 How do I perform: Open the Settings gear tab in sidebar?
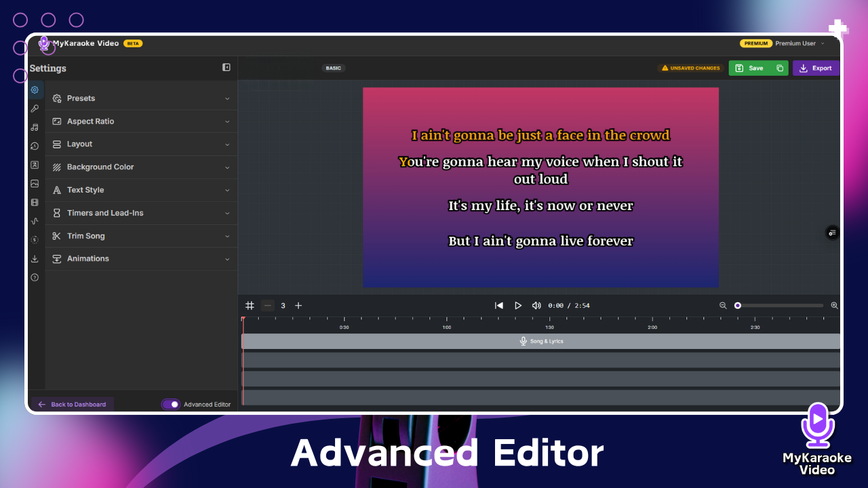click(x=35, y=89)
